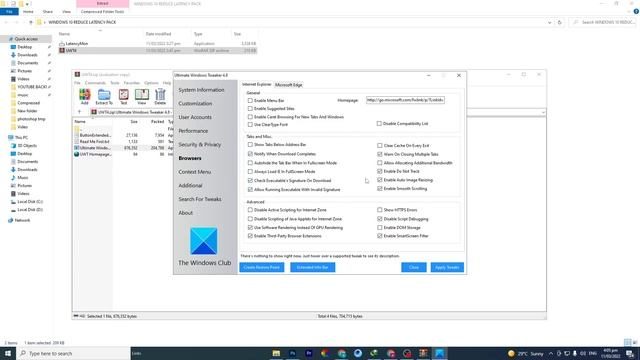Click Apply Tweaks button
The image size is (640, 360).
click(447, 267)
